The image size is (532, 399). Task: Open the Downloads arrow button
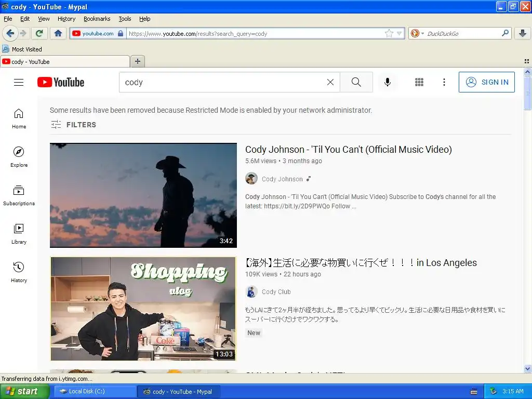coord(523,33)
